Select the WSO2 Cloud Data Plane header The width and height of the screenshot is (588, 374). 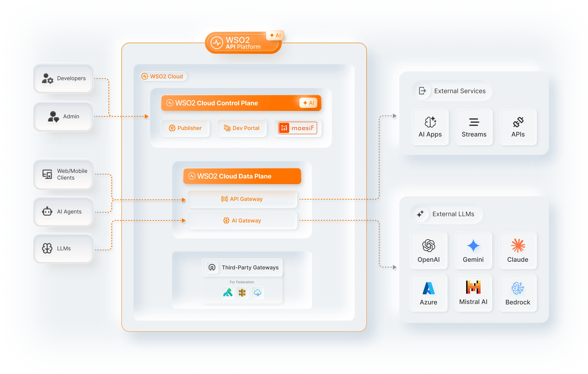click(242, 176)
